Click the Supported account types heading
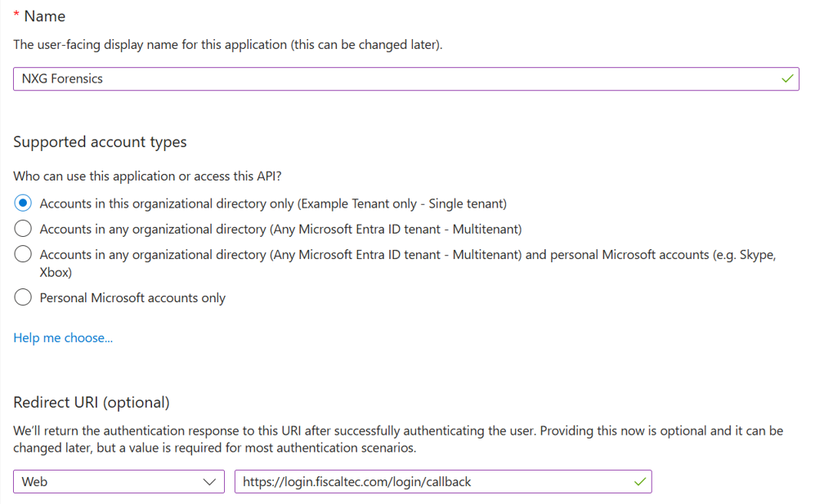The image size is (815, 504). pyautogui.click(x=100, y=142)
